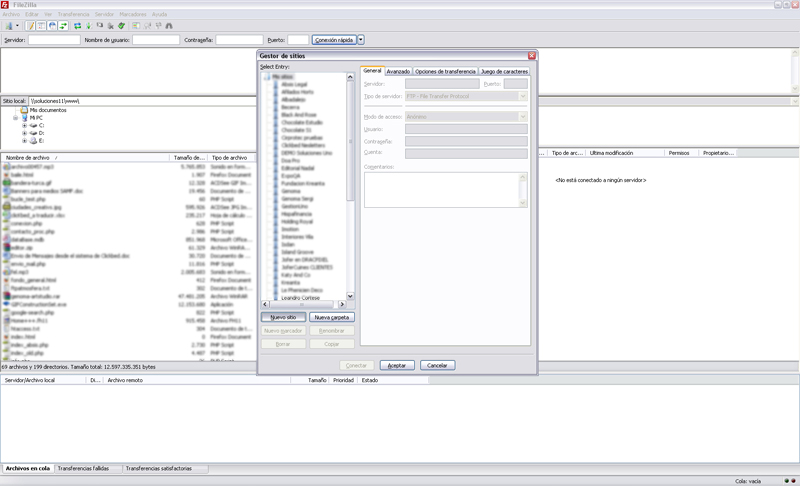The image size is (800, 486).
Task: Open the Conexión rápida history dropdown arrow
Action: click(x=361, y=40)
